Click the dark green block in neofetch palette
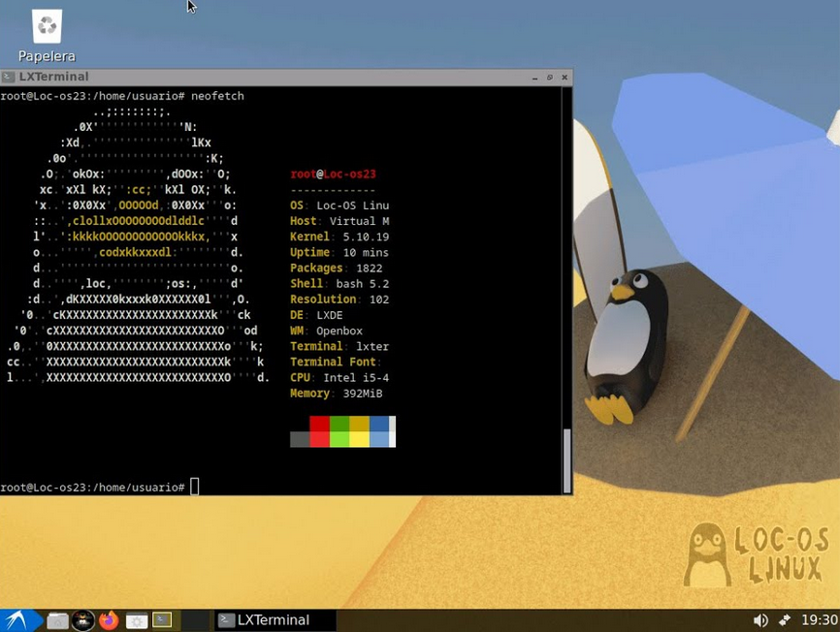The image size is (840, 632). (339, 424)
